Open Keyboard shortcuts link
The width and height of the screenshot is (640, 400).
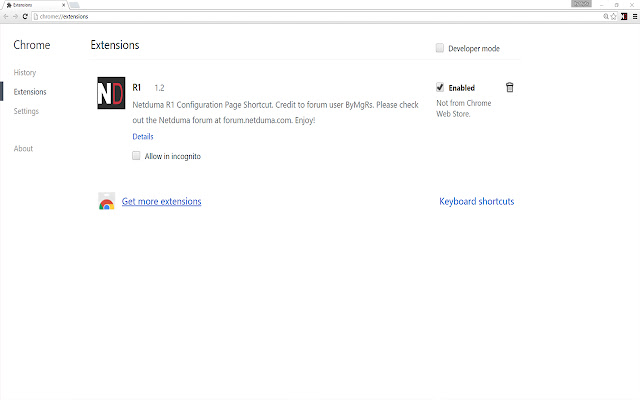pos(476,201)
